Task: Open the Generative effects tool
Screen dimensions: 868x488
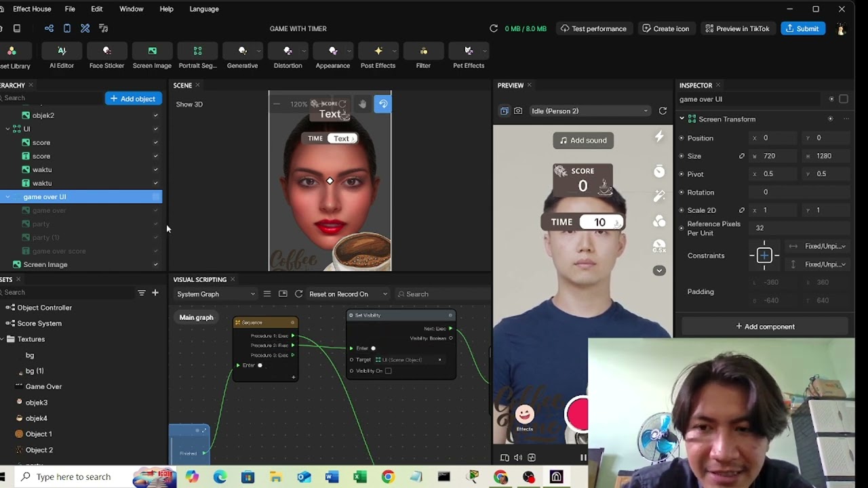Action: tap(243, 57)
